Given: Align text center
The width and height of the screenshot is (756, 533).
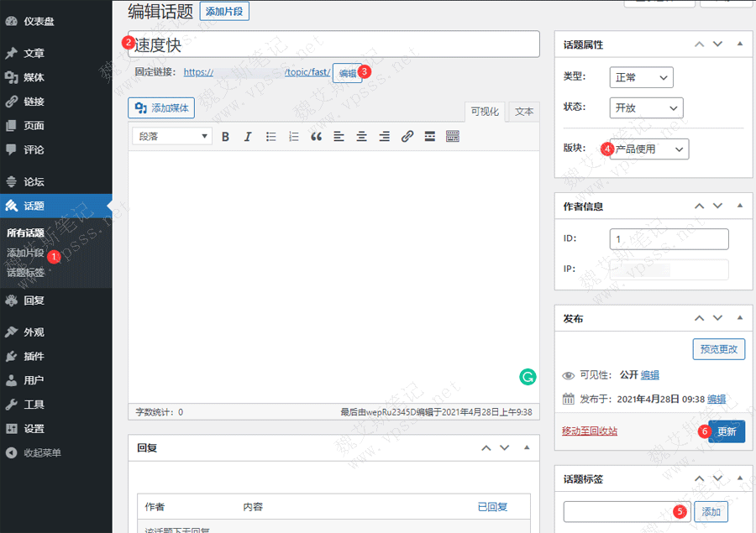Looking at the screenshot, I should [361, 137].
